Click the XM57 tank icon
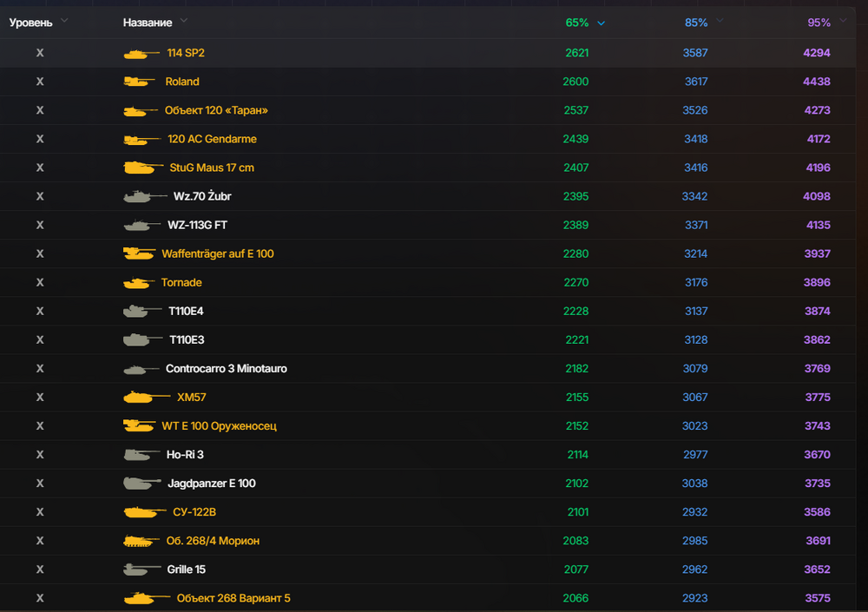This screenshot has width=868, height=612. (x=147, y=397)
